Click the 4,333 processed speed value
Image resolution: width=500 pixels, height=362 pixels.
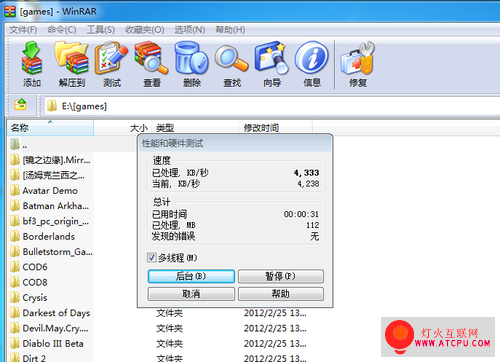point(306,173)
